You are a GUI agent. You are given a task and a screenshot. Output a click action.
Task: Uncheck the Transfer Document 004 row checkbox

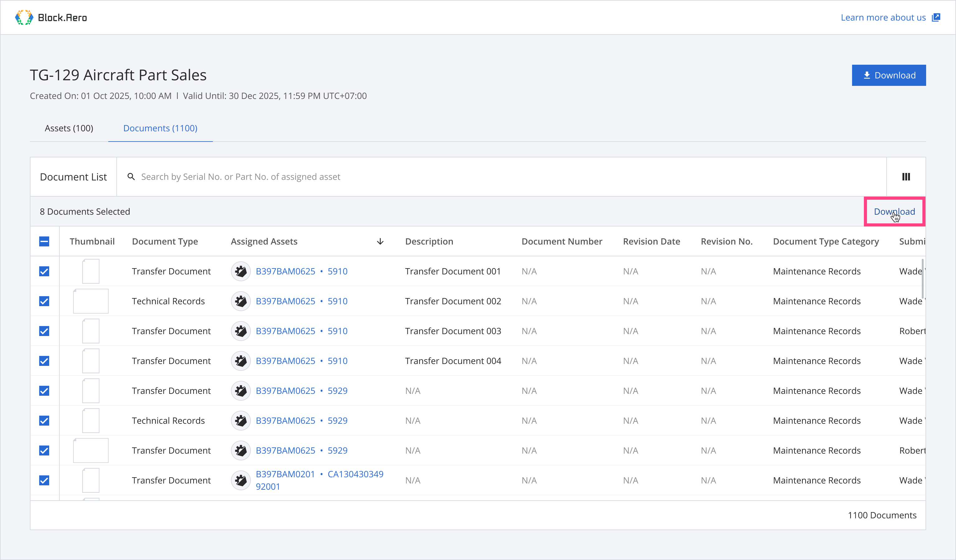tap(45, 361)
